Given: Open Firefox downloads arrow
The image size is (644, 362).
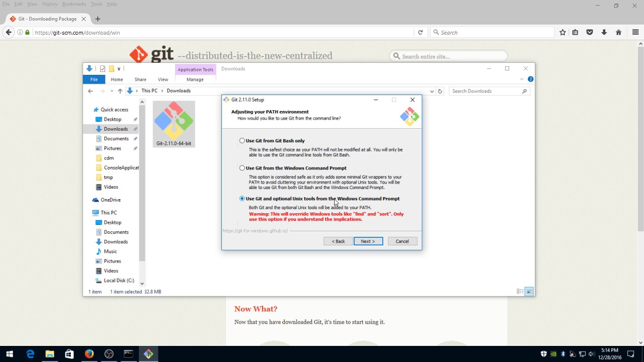Looking at the screenshot, I should tap(604, 32).
